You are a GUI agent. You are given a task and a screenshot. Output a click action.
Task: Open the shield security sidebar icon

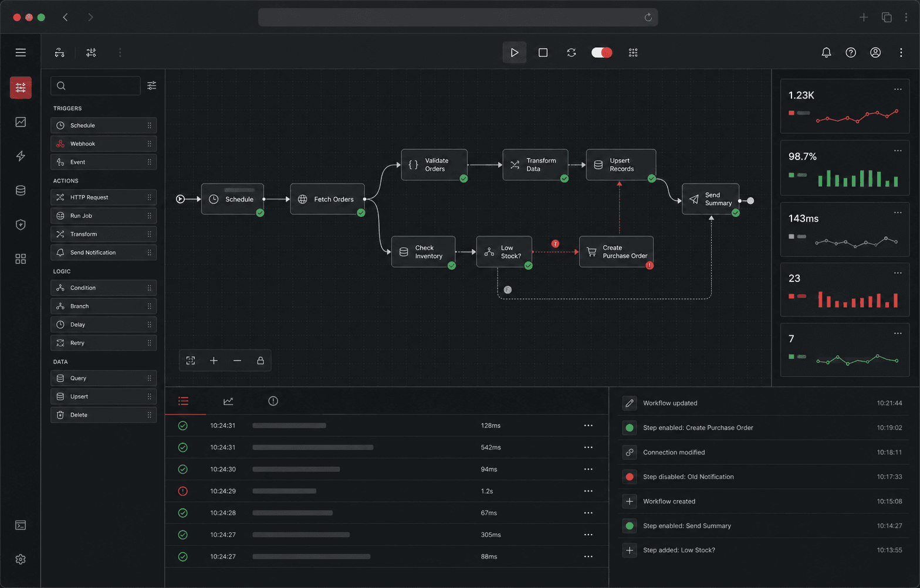point(21,225)
